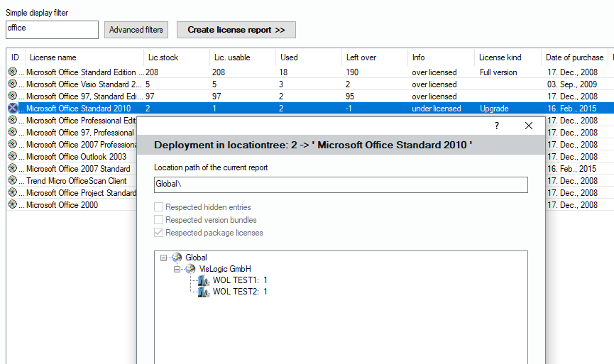The height and width of the screenshot is (364, 614).
Task: Click Create license report button
Action: tap(236, 30)
